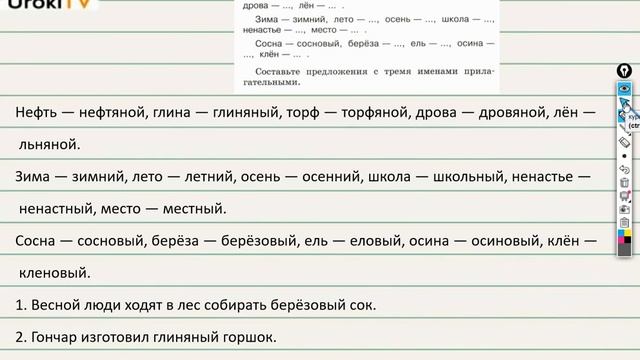Viewport: 640px width, 360px height.
Task: Click the word 'местный.'
Action: coord(194,209)
